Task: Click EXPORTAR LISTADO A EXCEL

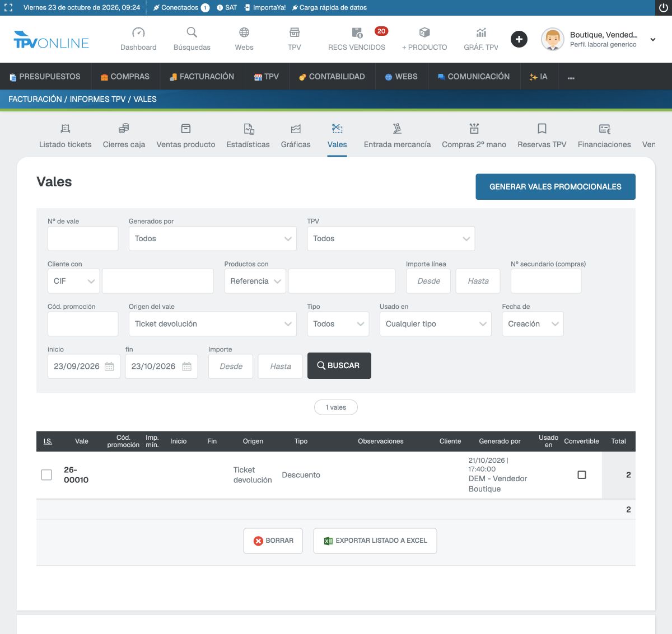Action: click(375, 541)
